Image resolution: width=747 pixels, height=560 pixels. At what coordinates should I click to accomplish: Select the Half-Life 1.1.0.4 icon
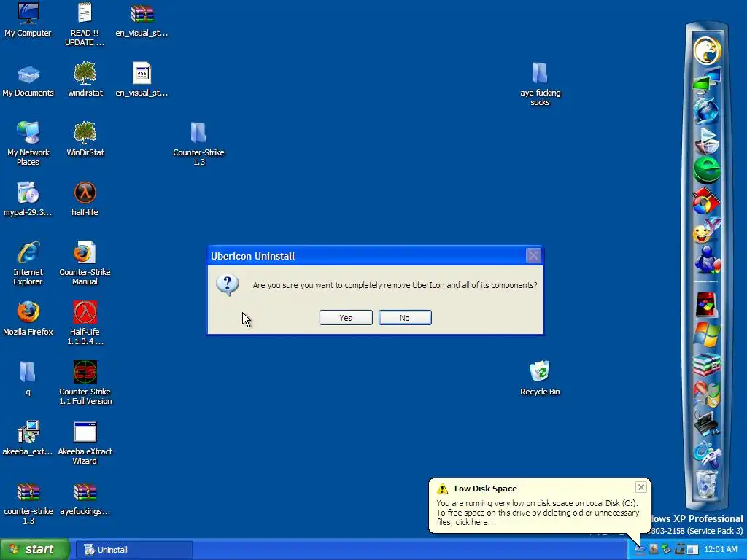(x=85, y=323)
